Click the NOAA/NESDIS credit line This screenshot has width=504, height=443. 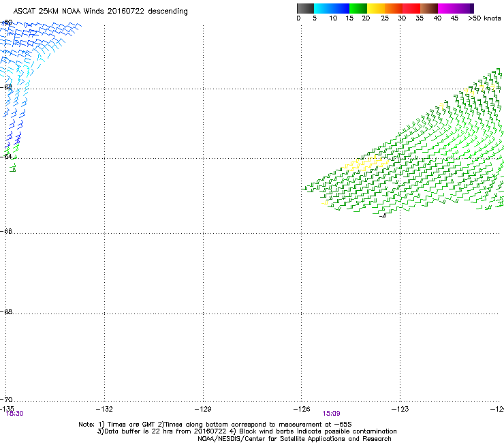294,439
